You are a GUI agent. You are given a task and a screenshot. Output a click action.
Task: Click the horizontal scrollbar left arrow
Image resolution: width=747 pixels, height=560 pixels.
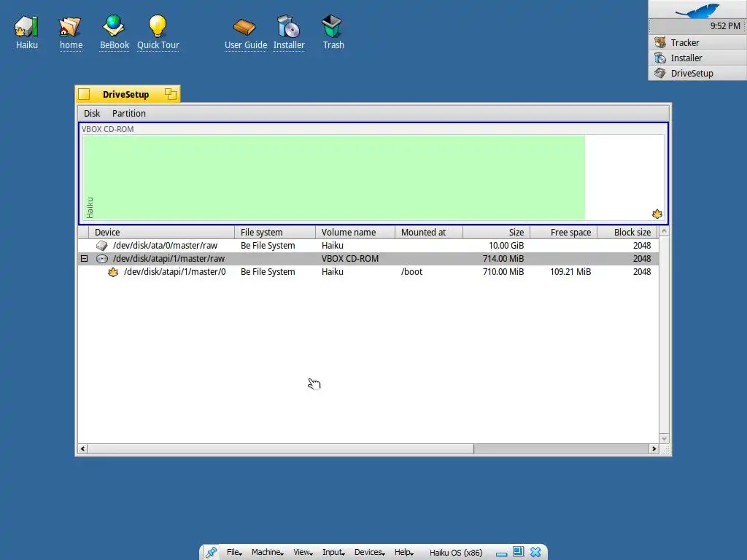click(x=83, y=448)
